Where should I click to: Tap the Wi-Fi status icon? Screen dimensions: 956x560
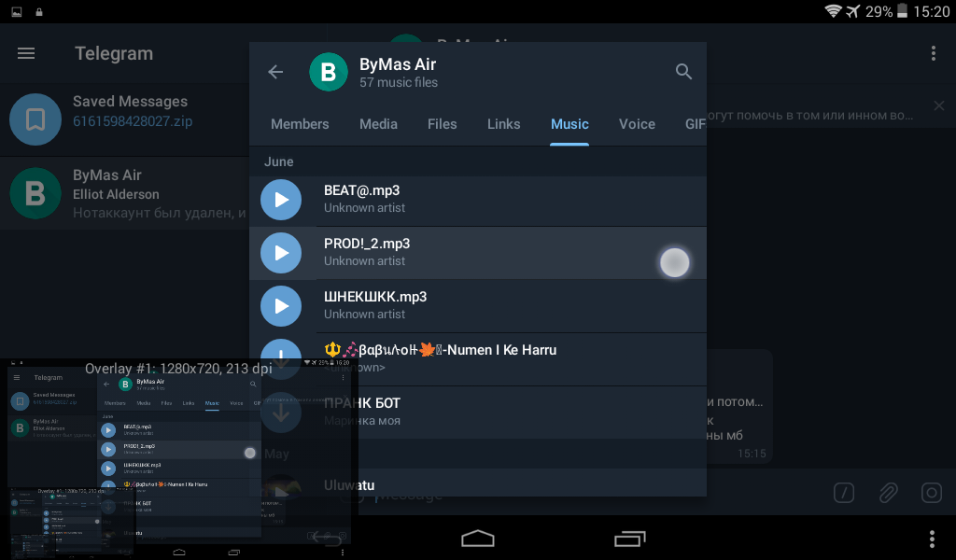coord(833,11)
